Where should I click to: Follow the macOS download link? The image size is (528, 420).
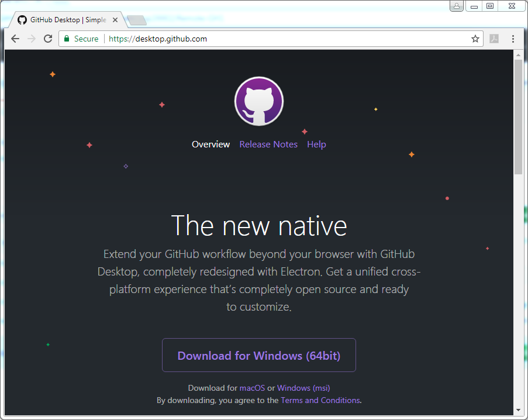click(x=252, y=388)
